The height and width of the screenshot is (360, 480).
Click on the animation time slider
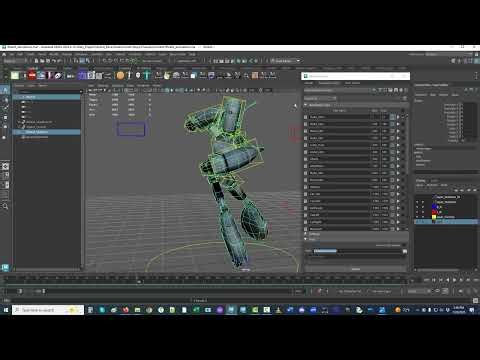click(x=207, y=281)
